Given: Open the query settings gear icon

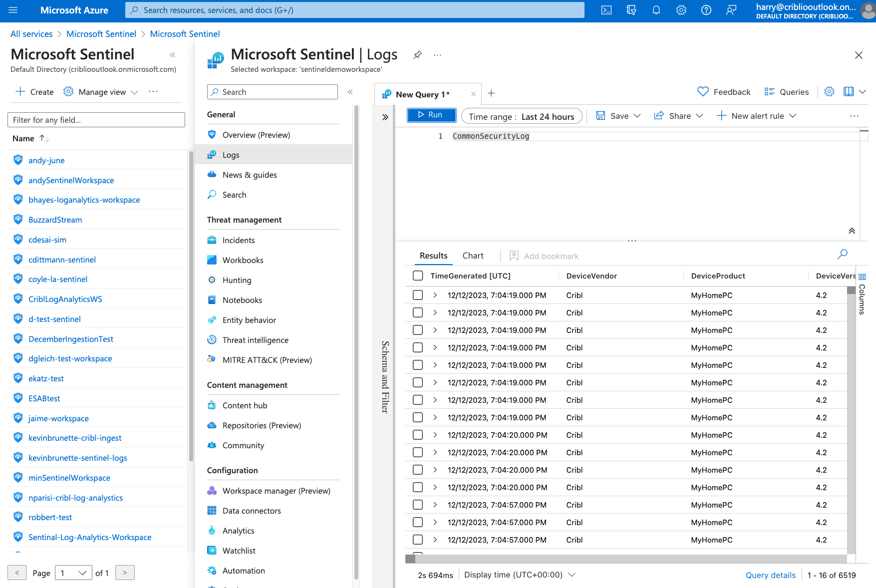Looking at the screenshot, I should coord(829,92).
